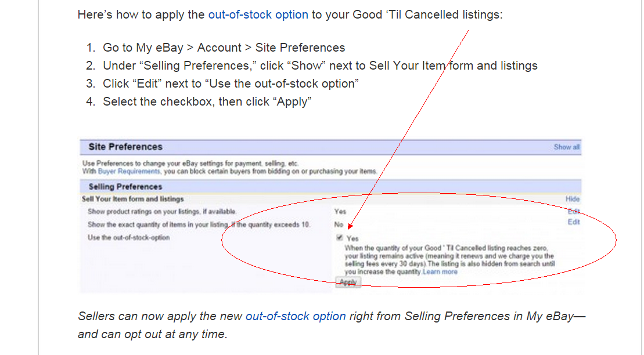
Task: Open the Learn more link
Action: click(440, 271)
